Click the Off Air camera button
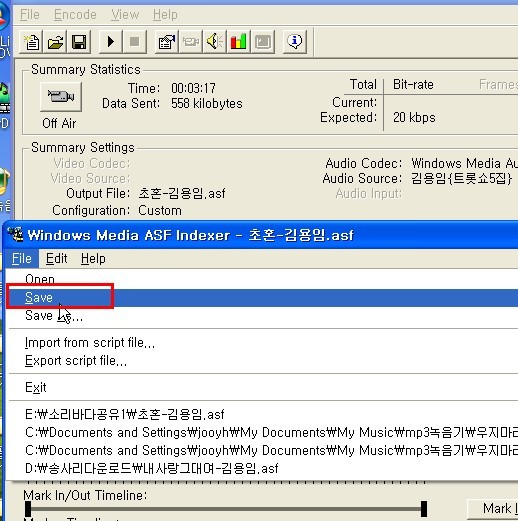Screen dimensions: 518x521 61,97
